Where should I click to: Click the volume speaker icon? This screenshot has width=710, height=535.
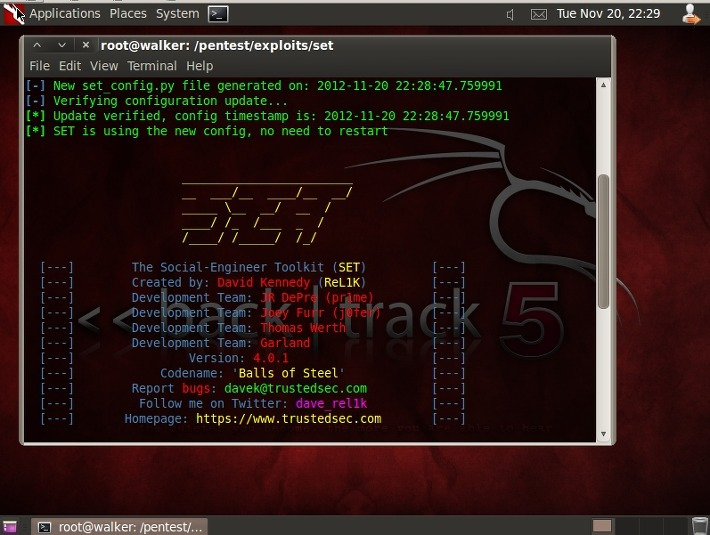tap(510, 15)
